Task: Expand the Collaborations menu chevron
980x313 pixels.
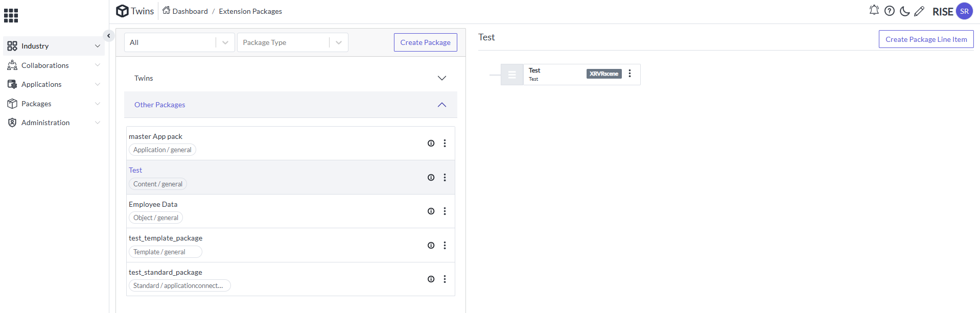Action: coord(98,65)
